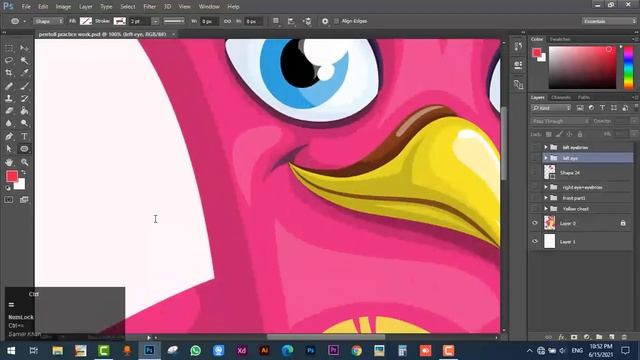
Task: Filter layers by pixel type
Action: pos(580,108)
